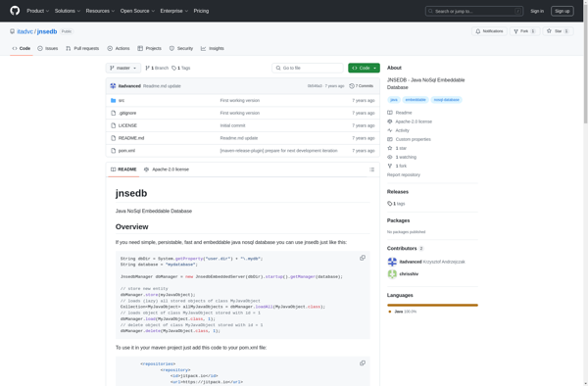Click the Sign up button
588x386 pixels.
563,11
